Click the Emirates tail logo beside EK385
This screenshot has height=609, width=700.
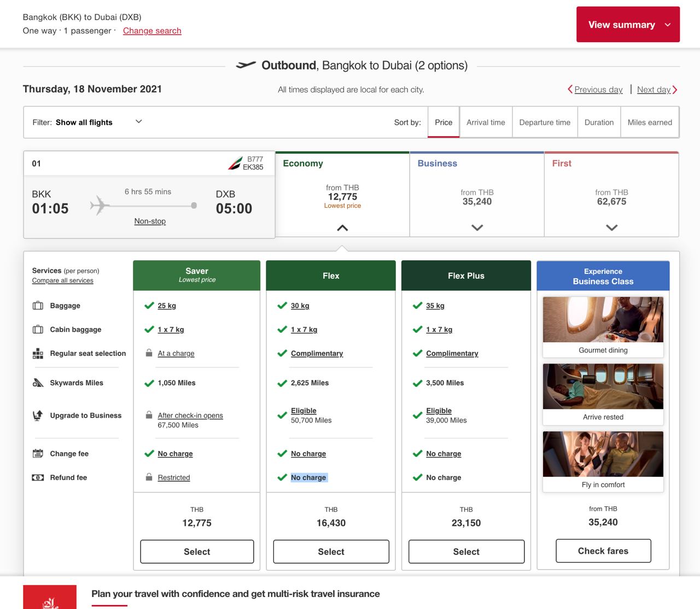235,163
